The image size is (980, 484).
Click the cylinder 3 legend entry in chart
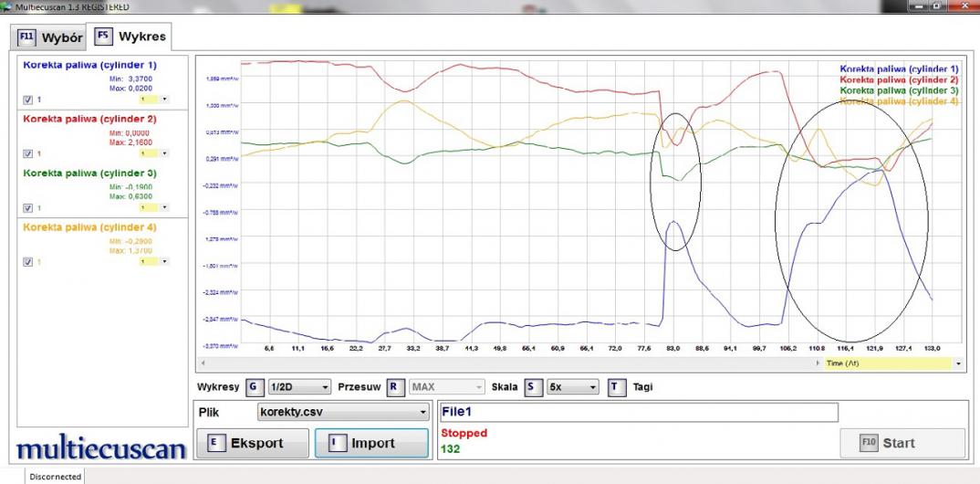pos(899,90)
